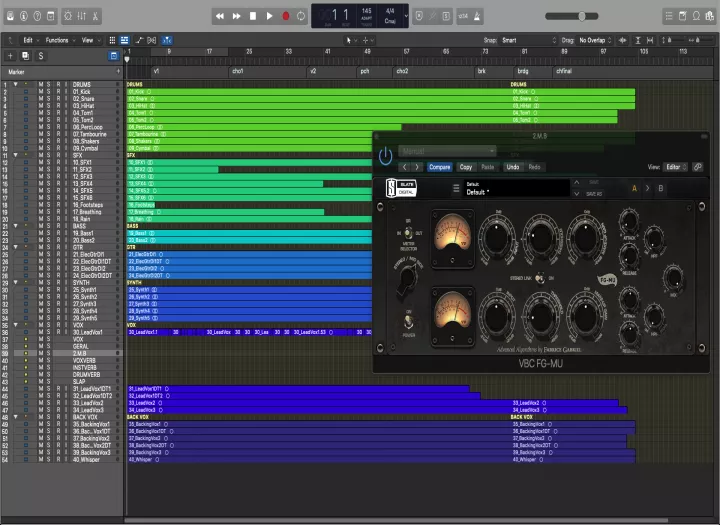
Task: Open the Note Pads icon
Action: (683, 16)
